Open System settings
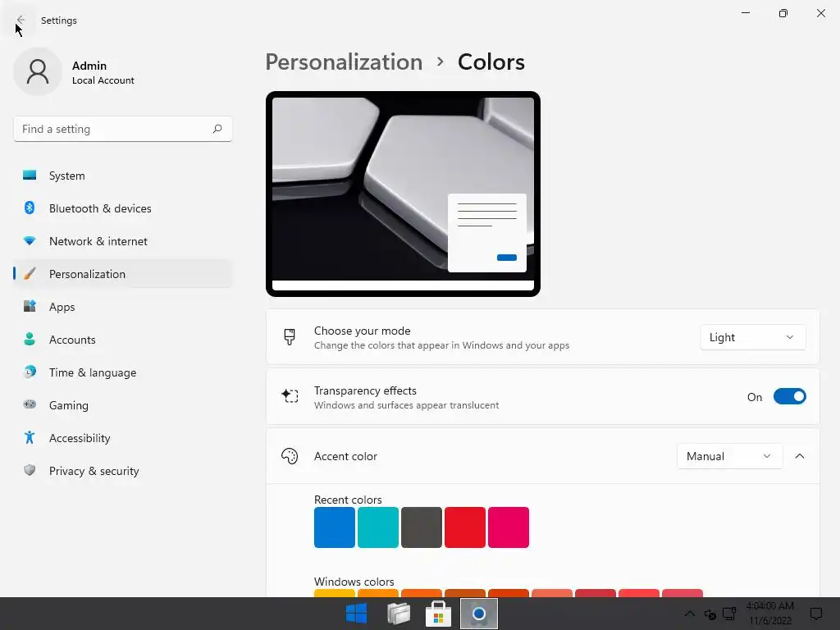This screenshot has height=630, width=840. pos(123,176)
